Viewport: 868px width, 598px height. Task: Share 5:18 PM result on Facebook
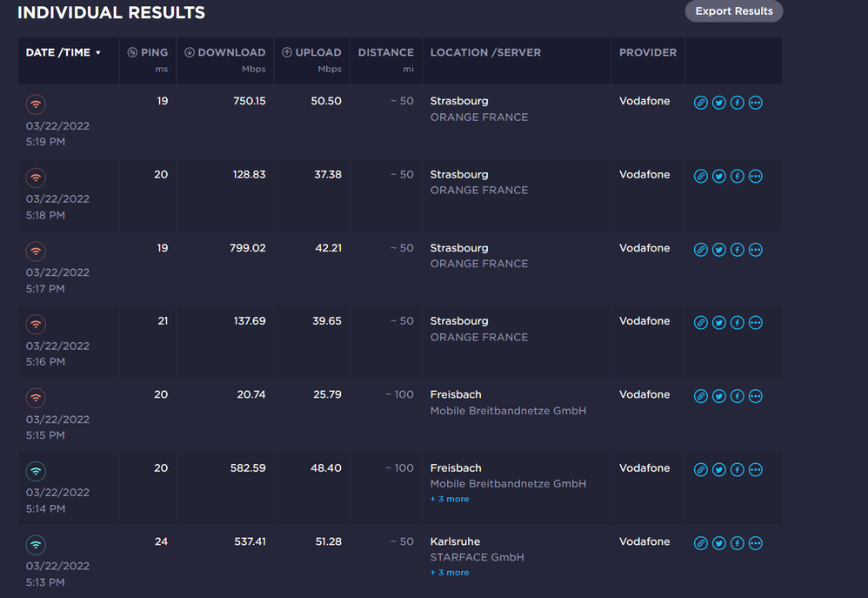(x=738, y=176)
